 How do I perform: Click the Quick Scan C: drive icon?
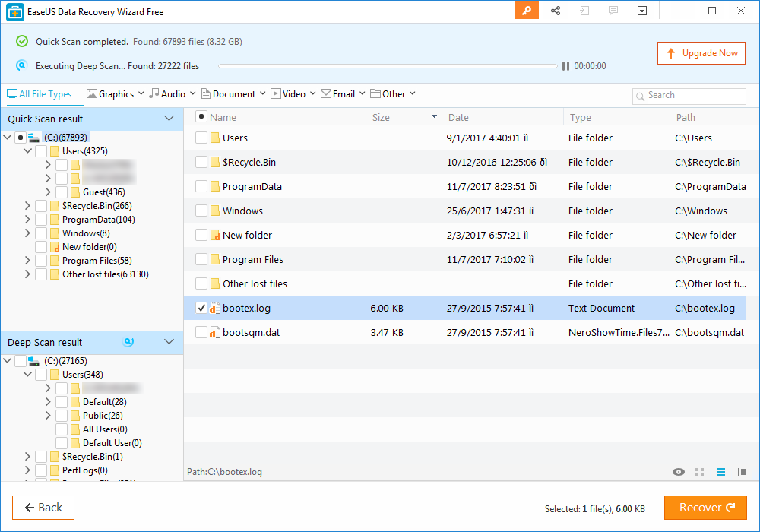click(x=34, y=138)
